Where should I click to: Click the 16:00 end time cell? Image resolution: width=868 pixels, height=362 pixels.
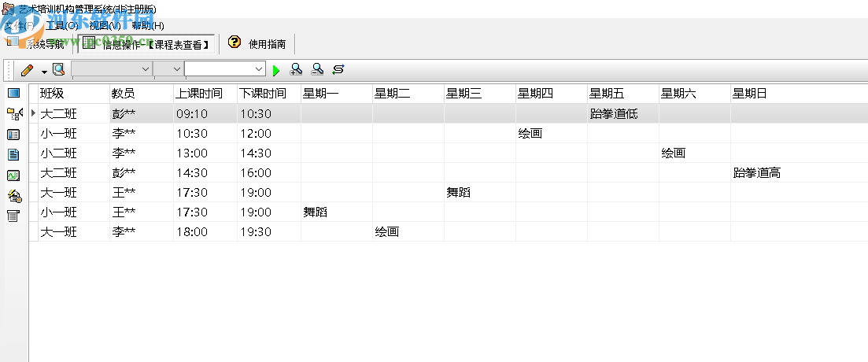(x=269, y=172)
